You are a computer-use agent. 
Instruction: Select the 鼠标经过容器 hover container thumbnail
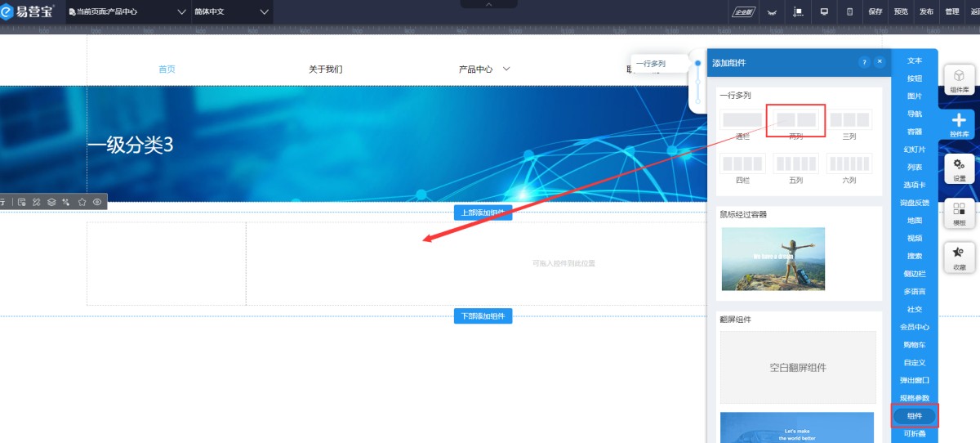click(x=773, y=259)
